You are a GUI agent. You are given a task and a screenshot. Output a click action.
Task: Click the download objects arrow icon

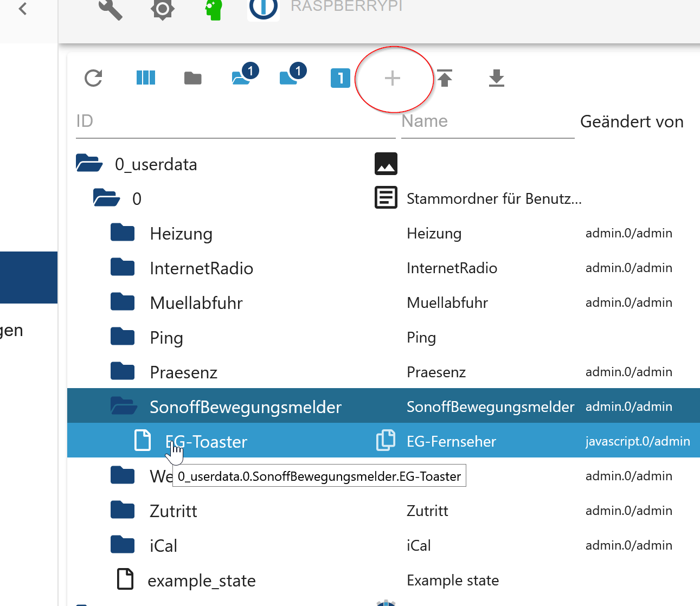point(497,78)
